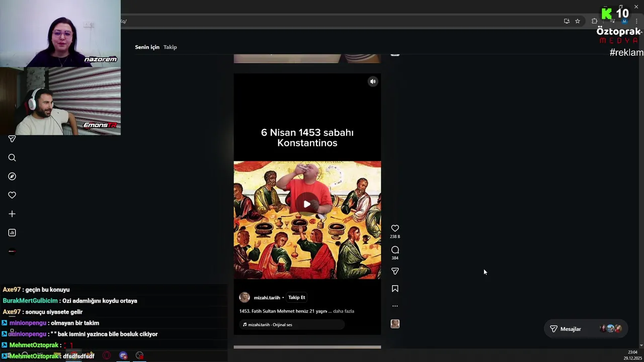Open the browser three-dot menu
The height and width of the screenshot is (362, 644).
click(x=636, y=21)
